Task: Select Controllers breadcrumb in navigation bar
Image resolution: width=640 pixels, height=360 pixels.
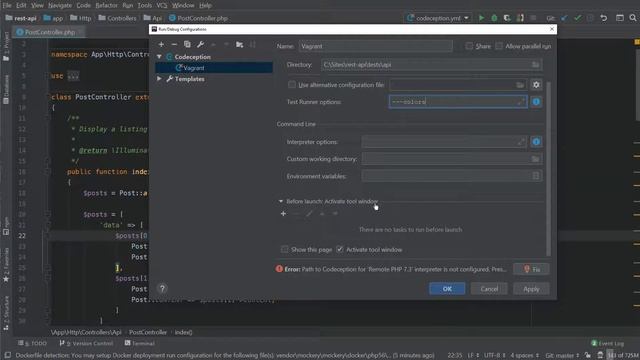Action: tap(118, 18)
